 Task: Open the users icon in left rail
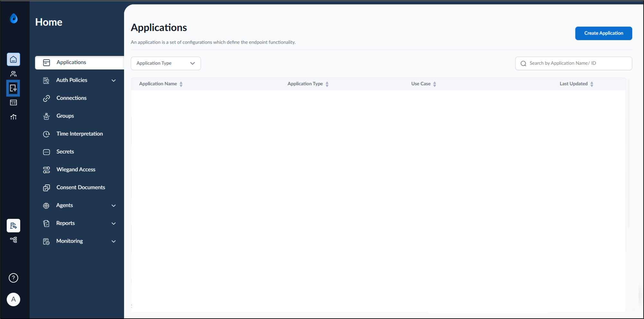(13, 74)
